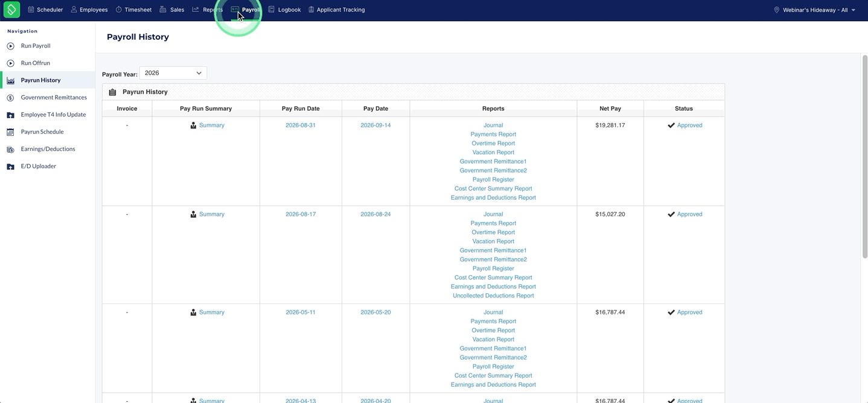This screenshot has width=868, height=403.
Task: Open the Scheduler tab
Action: pyautogui.click(x=45, y=10)
